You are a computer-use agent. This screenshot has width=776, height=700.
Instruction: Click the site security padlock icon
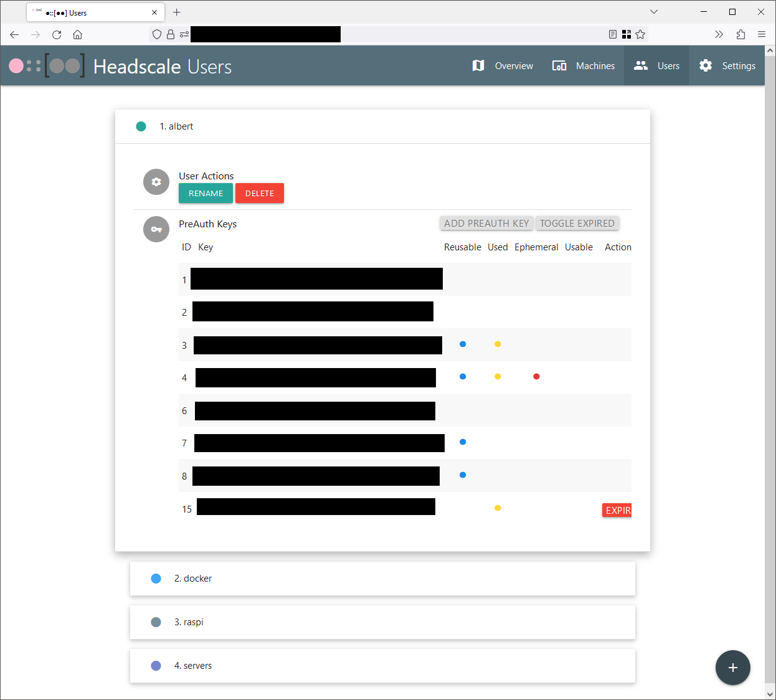[171, 34]
